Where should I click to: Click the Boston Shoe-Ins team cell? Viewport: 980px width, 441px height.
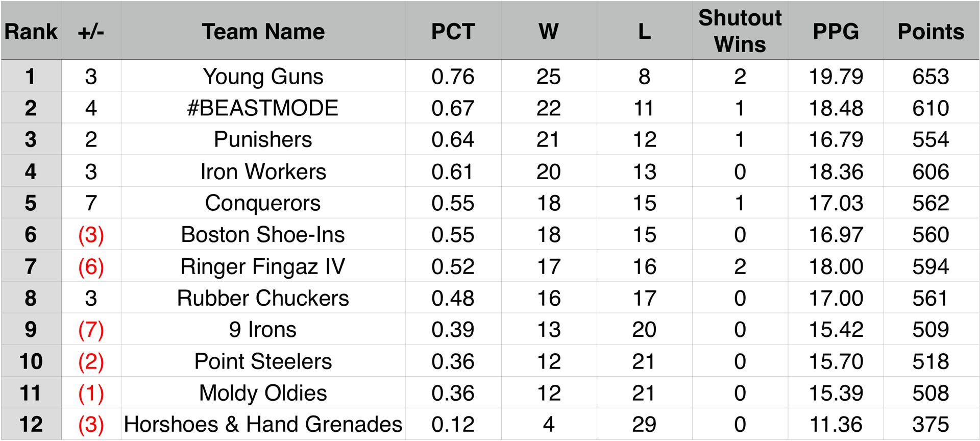click(x=263, y=235)
